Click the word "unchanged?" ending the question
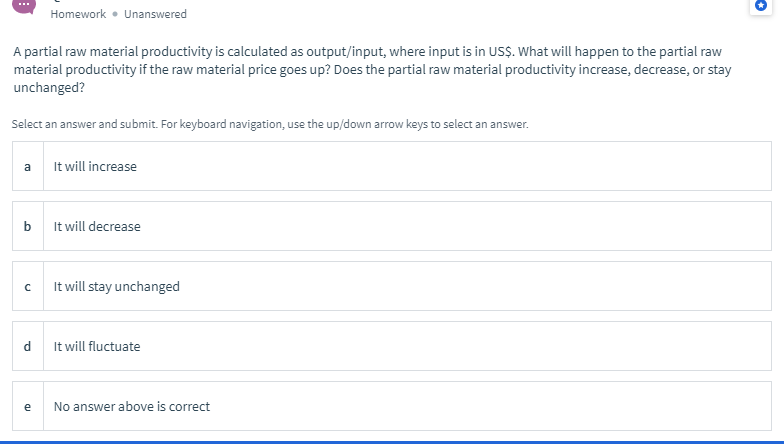Image resolution: width=784 pixels, height=444 pixels. 49,87
